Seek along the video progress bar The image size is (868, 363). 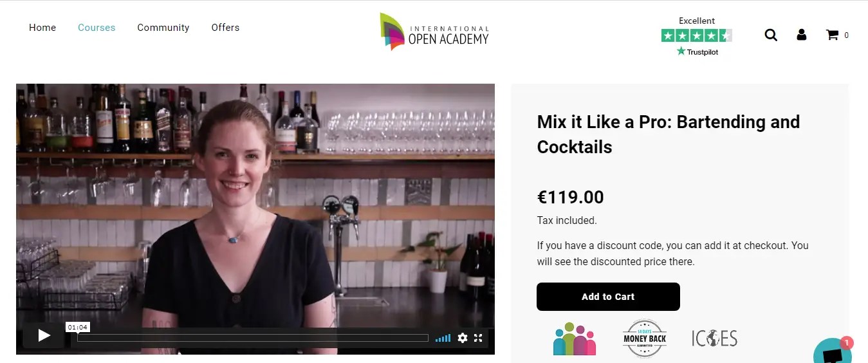(253, 338)
